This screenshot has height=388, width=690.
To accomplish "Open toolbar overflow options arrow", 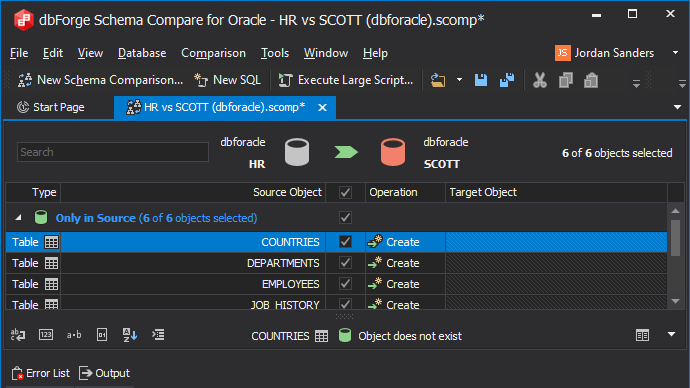I will click(x=636, y=83).
